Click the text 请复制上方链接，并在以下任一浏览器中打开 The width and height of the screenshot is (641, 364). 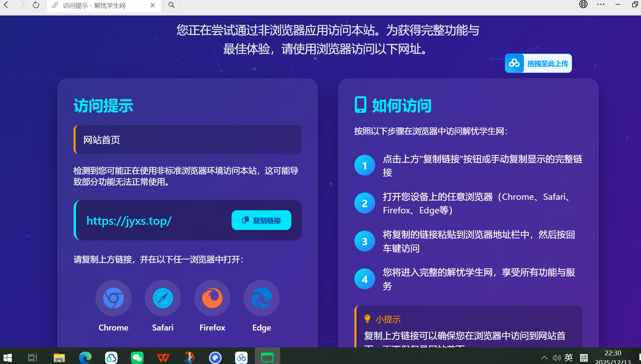tap(159, 259)
